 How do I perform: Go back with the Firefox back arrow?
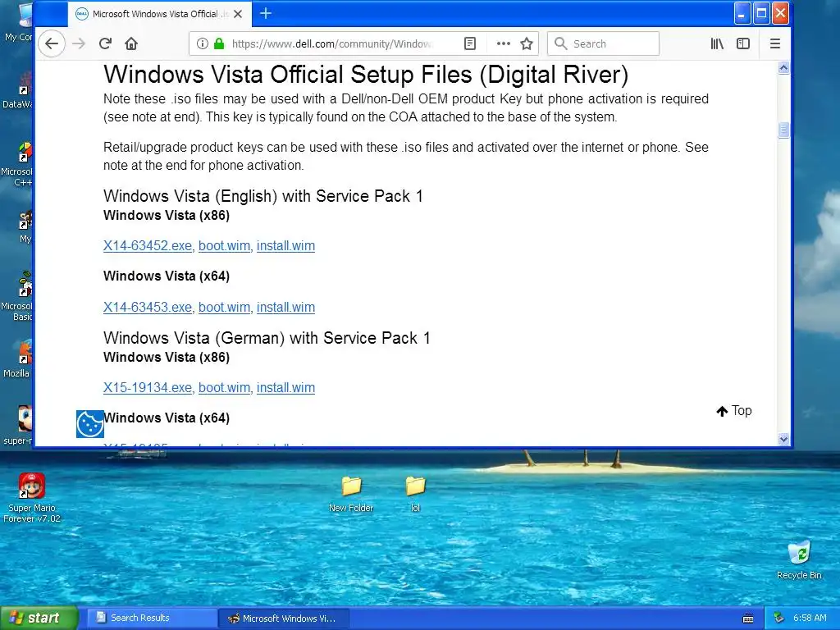[x=52, y=44]
